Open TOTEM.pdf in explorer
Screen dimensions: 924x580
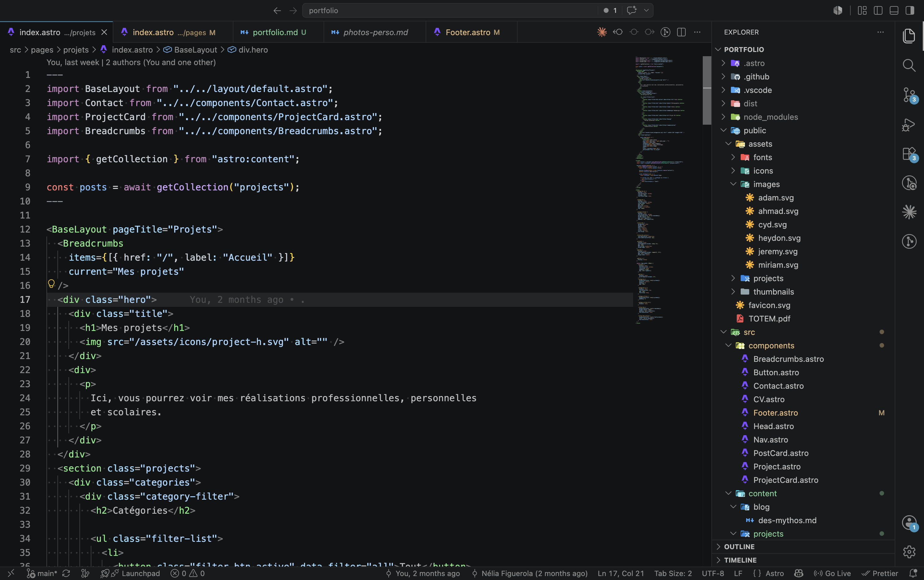[x=769, y=318]
